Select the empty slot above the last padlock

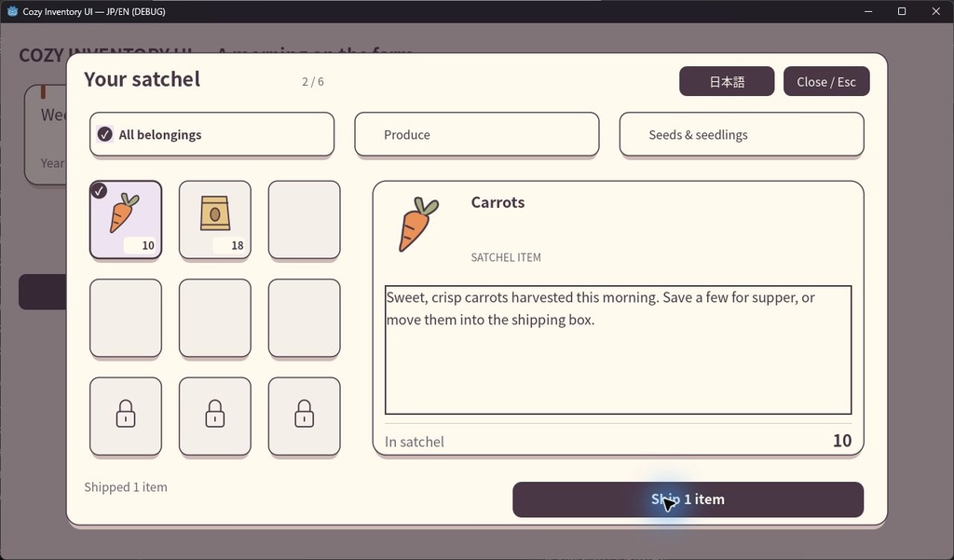coord(305,318)
